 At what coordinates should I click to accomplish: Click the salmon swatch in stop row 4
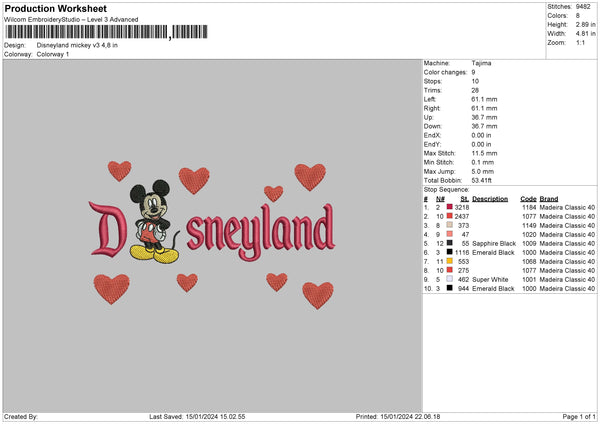[450, 234]
